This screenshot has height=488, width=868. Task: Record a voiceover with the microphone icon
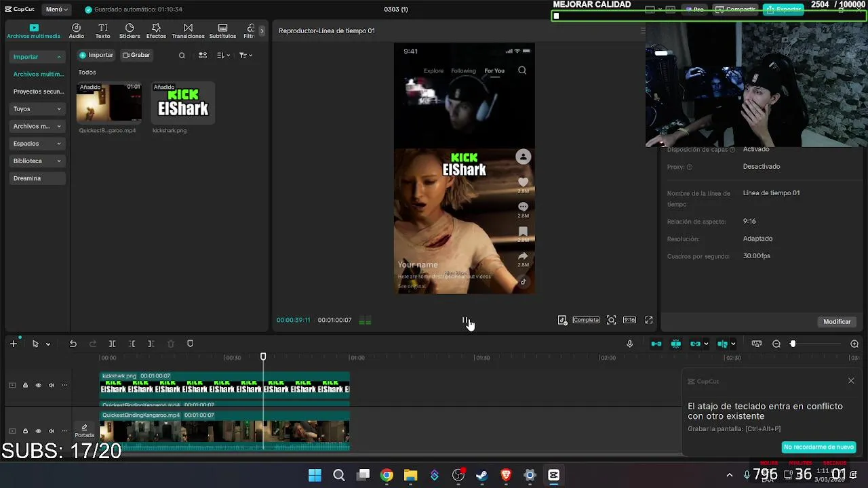[x=629, y=344]
